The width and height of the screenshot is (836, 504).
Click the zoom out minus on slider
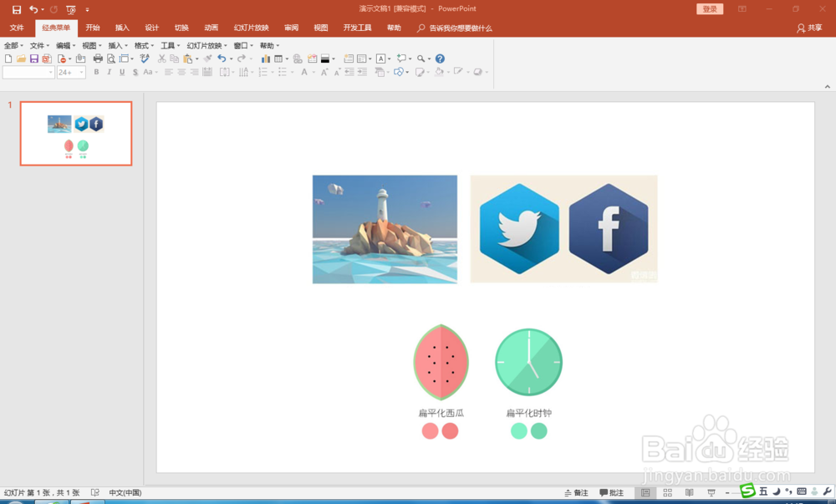pyautogui.click(x=727, y=493)
